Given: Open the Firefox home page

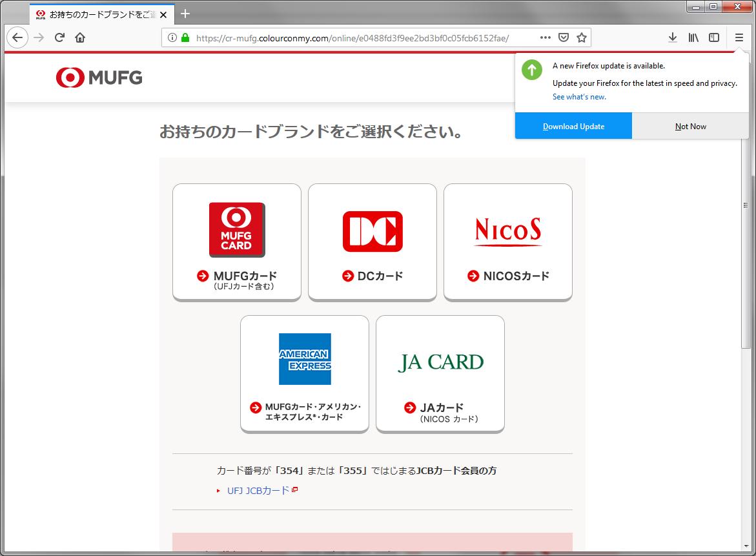Looking at the screenshot, I should tap(80, 37).
